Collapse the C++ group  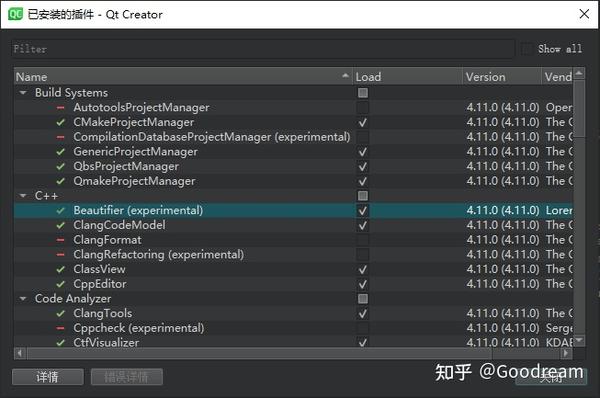click(23, 196)
